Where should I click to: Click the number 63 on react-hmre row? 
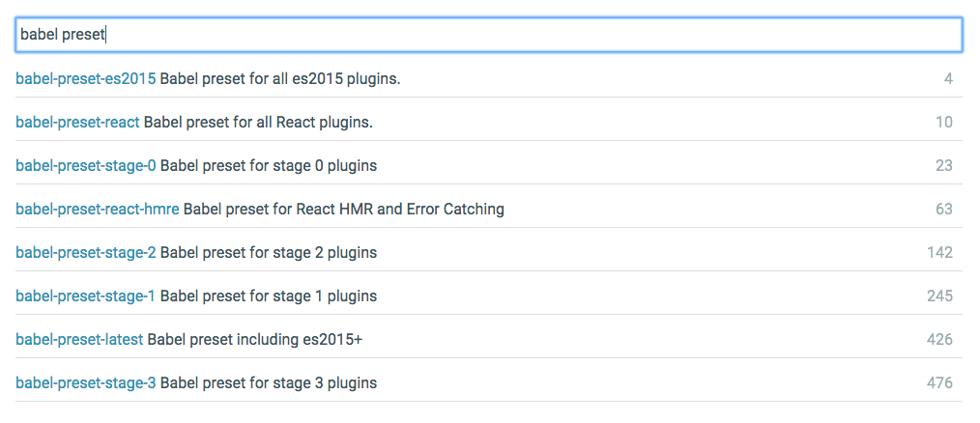[943, 209]
